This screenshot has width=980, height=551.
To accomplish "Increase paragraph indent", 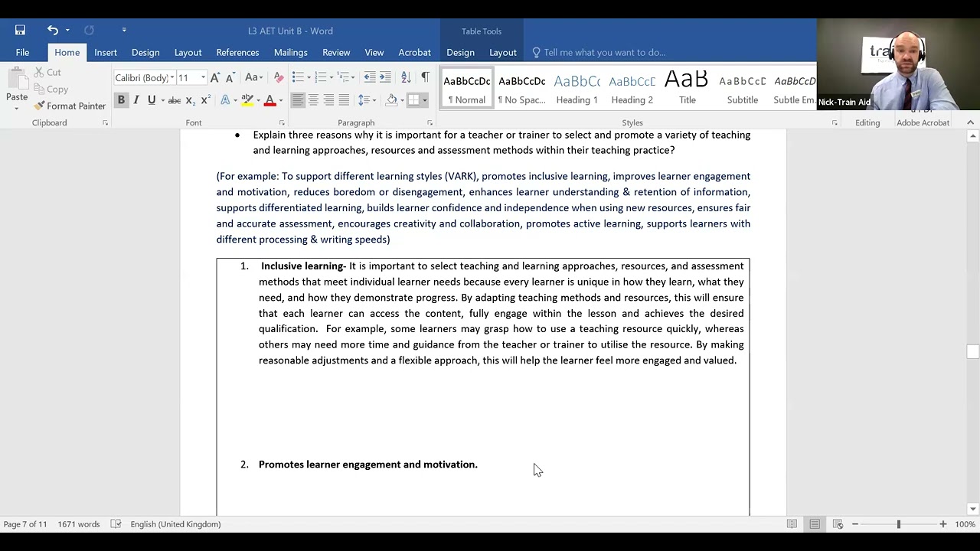I will [x=385, y=77].
